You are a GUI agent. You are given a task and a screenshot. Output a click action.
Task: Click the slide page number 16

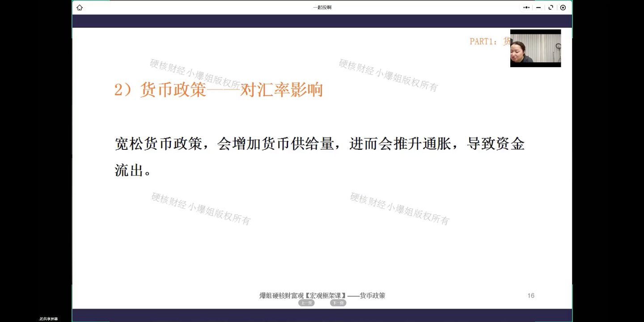click(x=531, y=296)
